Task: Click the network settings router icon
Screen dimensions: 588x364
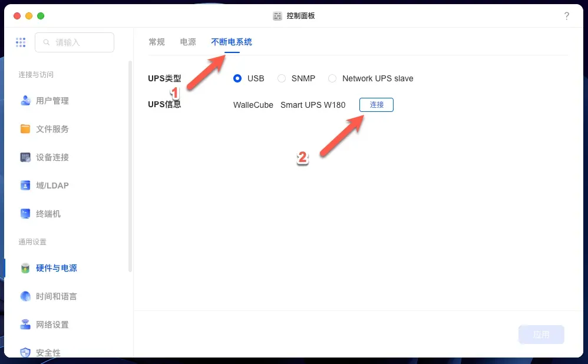Action: (25, 325)
